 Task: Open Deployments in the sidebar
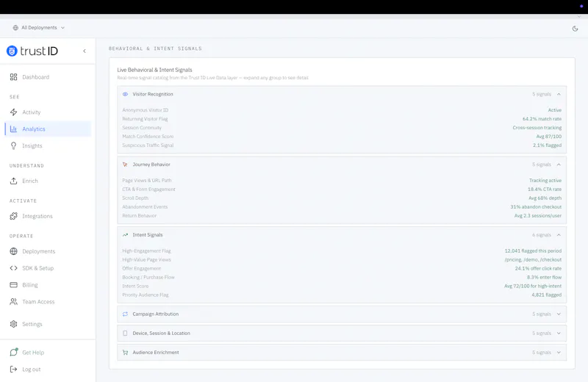tap(48, 251)
